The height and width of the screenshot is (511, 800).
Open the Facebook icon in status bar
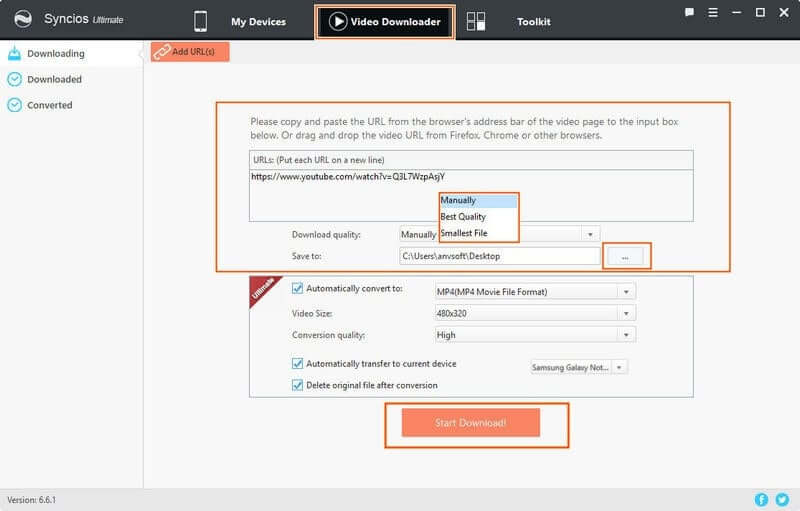[x=761, y=500]
